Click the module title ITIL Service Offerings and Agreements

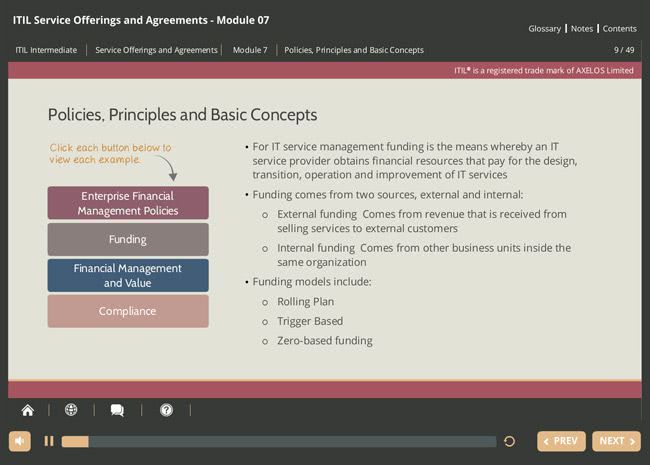[141, 20]
